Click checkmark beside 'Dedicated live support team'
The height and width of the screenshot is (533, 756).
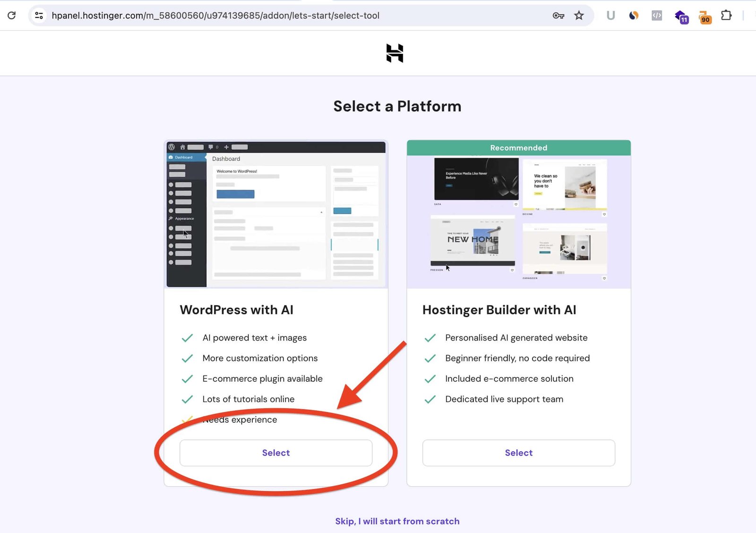click(430, 399)
